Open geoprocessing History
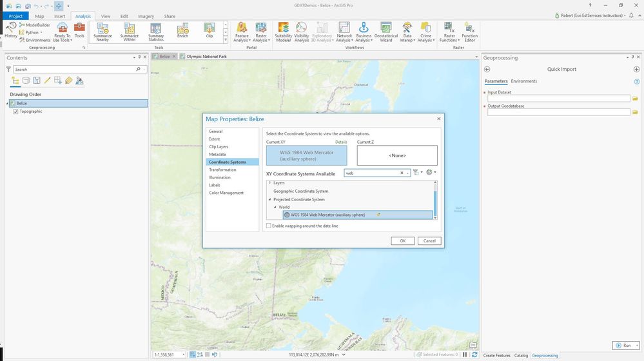Screen dimensions: 644x361 (11, 29)
